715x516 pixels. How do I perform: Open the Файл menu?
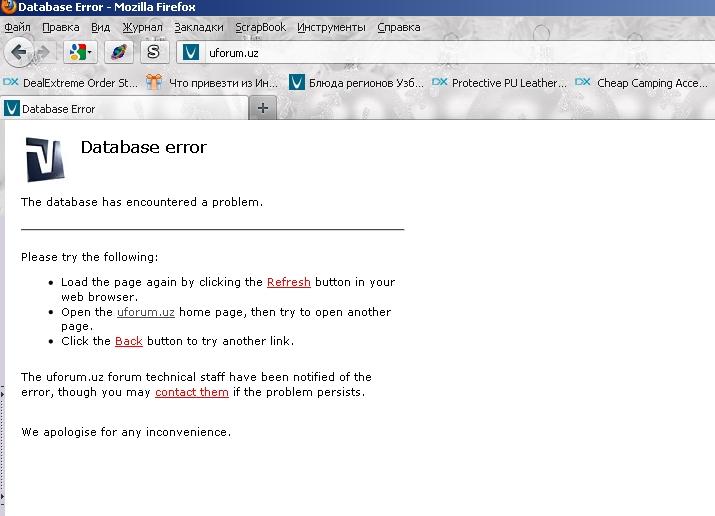click(17, 27)
